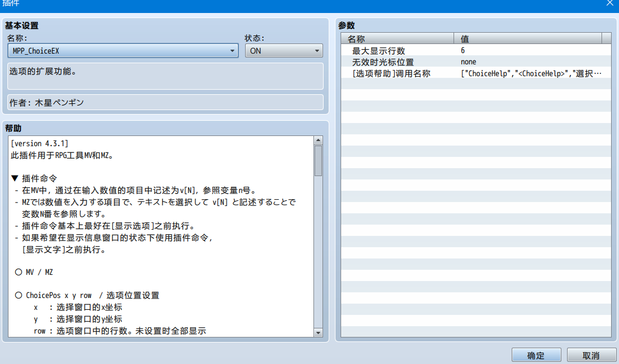Click the ▼ 插件命令 heading in help
The height and width of the screenshot is (364, 619).
34,178
